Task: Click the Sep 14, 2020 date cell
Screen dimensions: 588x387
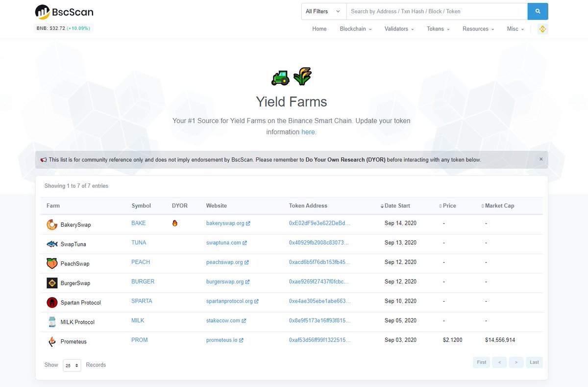Action: [x=400, y=223]
